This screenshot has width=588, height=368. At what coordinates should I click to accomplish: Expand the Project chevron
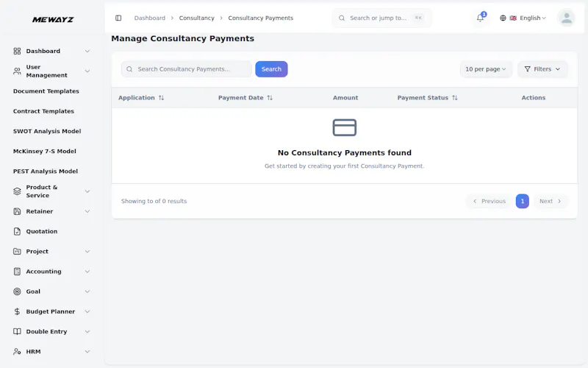(87, 251)
